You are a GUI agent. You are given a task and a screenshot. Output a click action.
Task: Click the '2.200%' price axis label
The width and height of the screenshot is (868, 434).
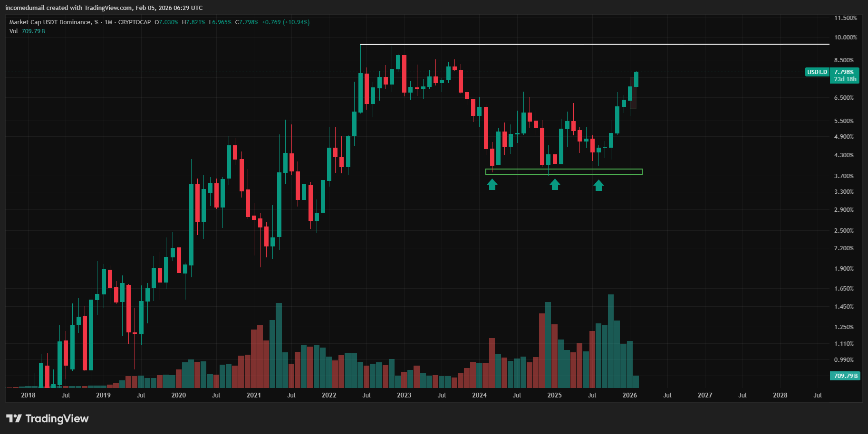844,248
